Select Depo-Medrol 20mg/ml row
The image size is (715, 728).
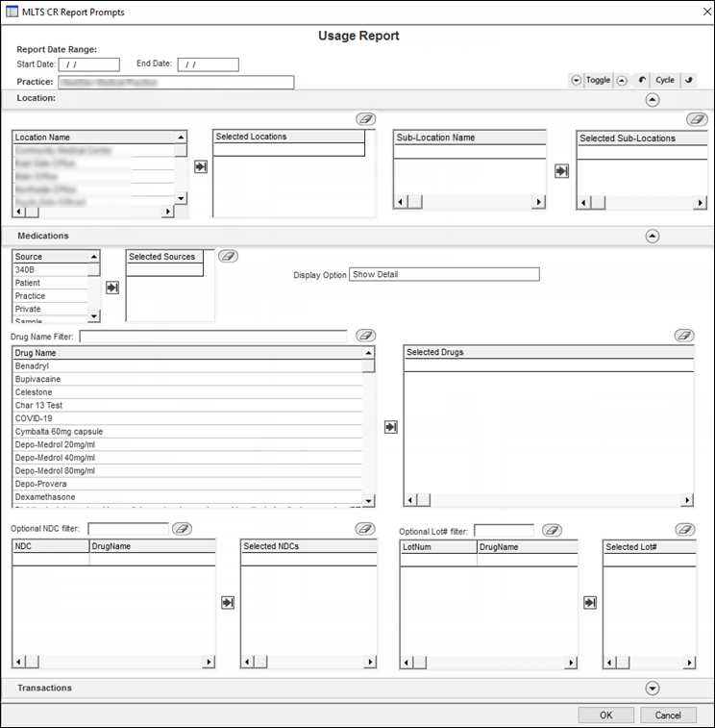click(x=187, y=444)
